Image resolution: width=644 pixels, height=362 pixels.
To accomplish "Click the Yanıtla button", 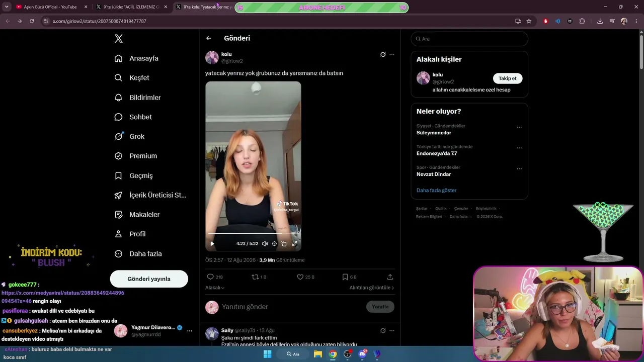I will [x=380, y=307].
